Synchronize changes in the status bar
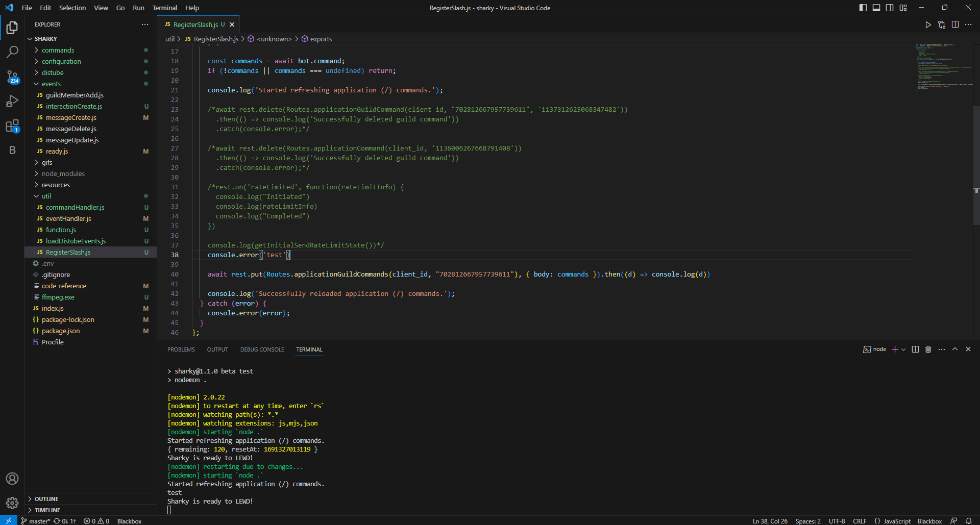Image resolution: width=980 pixels, height=525 pixels. tap(65, 521)
